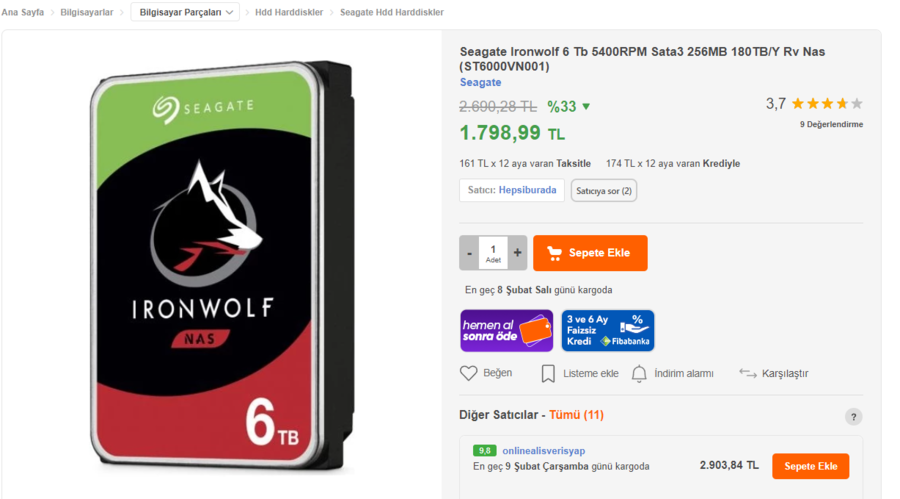
Task: Click the gray question mark help icon
Action: [x=853, y=417]
